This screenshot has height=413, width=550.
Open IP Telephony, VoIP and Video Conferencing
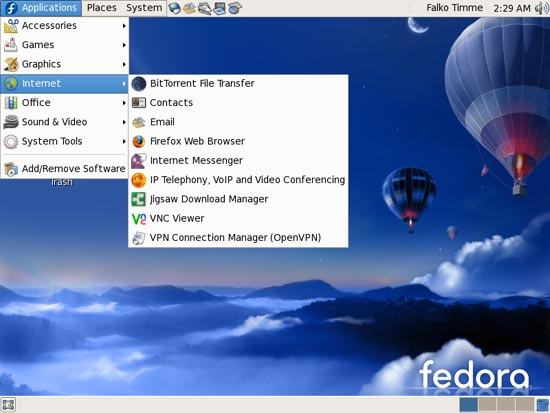pyautogui.click(x=239, y=180)
